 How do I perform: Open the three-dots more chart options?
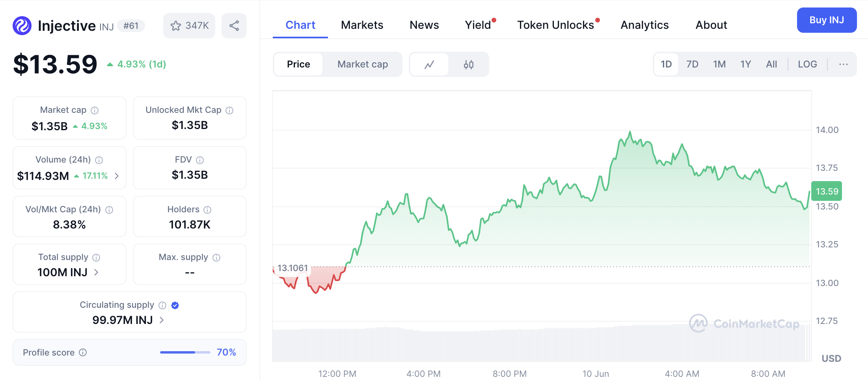pos(844,64)
